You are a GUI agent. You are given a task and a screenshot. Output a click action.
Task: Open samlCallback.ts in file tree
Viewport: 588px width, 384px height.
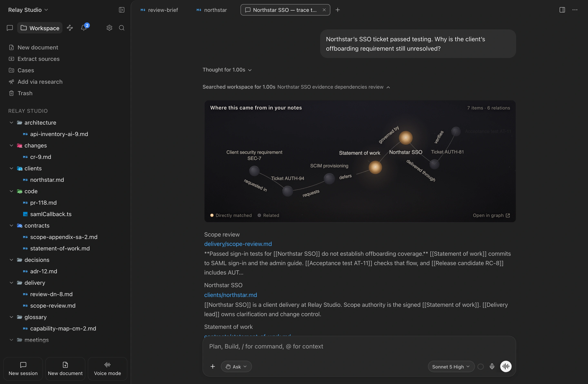tap(47, 214)
